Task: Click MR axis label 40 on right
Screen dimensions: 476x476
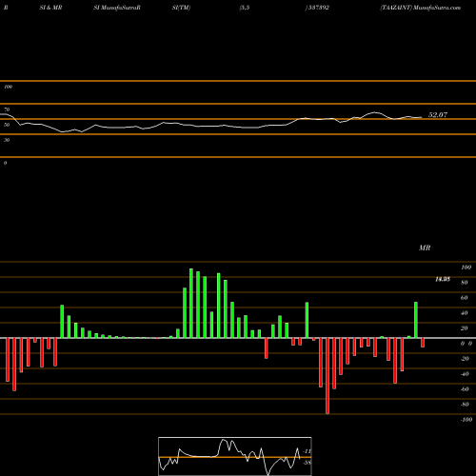Action: (465, 313)
